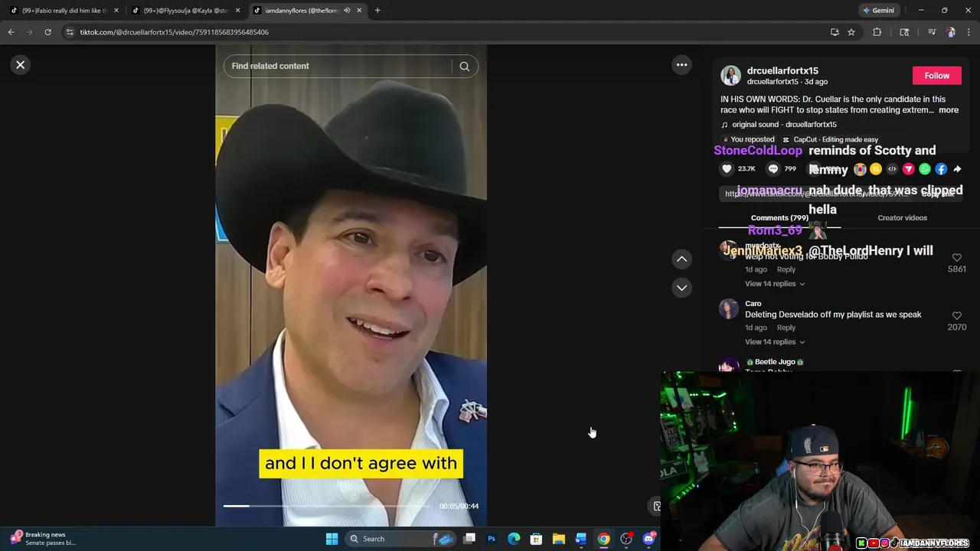
Task: Open OBS Studio from taskbar
Action: pos(626,539)
